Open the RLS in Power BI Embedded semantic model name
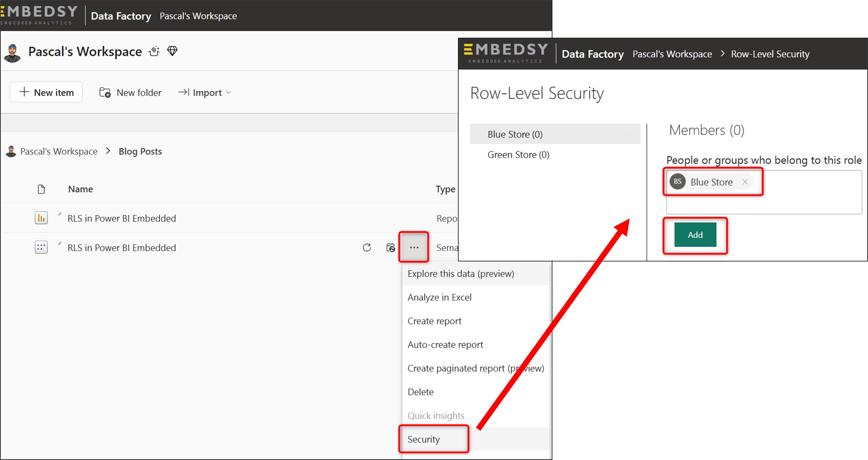 pyautogui.click(x=122, y=248)
